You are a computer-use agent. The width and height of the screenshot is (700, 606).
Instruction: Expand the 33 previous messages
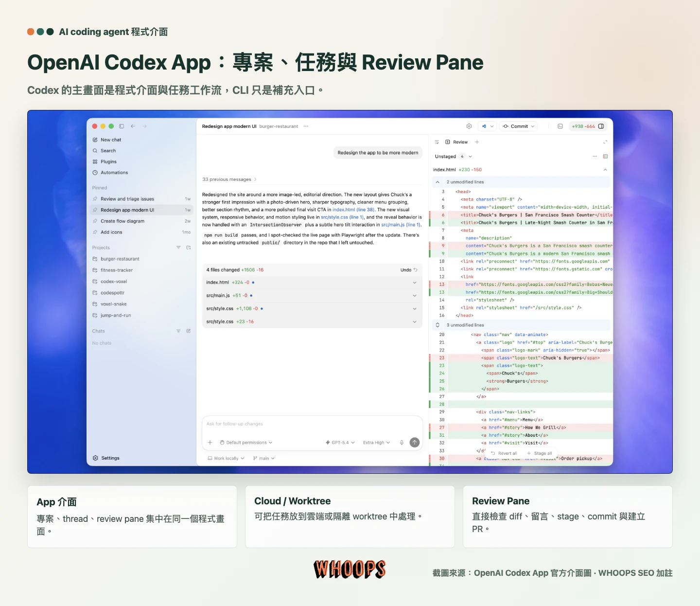(x=229, y=179)
